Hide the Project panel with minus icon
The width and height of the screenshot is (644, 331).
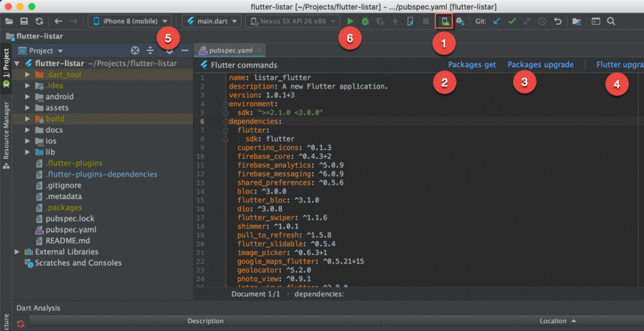(184, 50)
